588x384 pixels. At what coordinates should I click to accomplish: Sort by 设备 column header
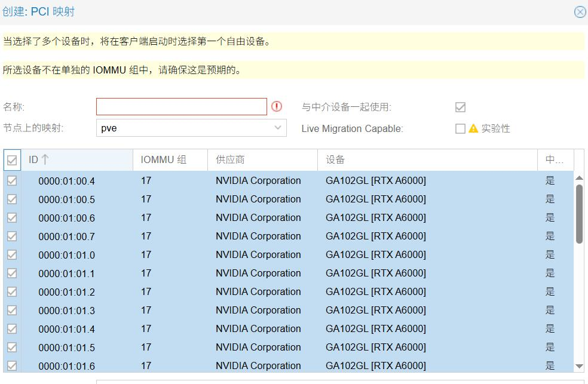click(x=427, y=160)
